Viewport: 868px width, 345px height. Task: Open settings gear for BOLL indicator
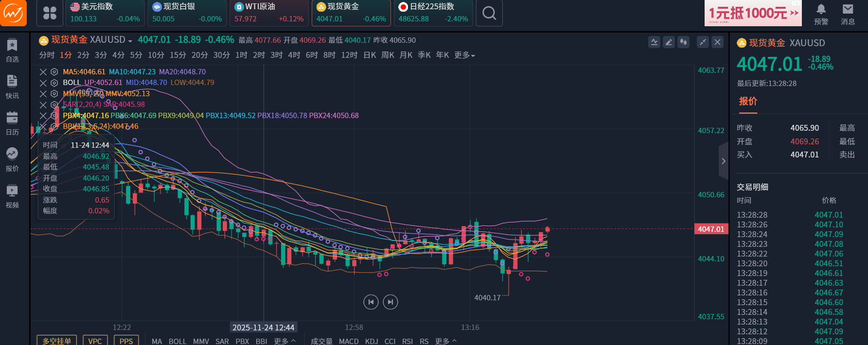(x=54, y=83)
